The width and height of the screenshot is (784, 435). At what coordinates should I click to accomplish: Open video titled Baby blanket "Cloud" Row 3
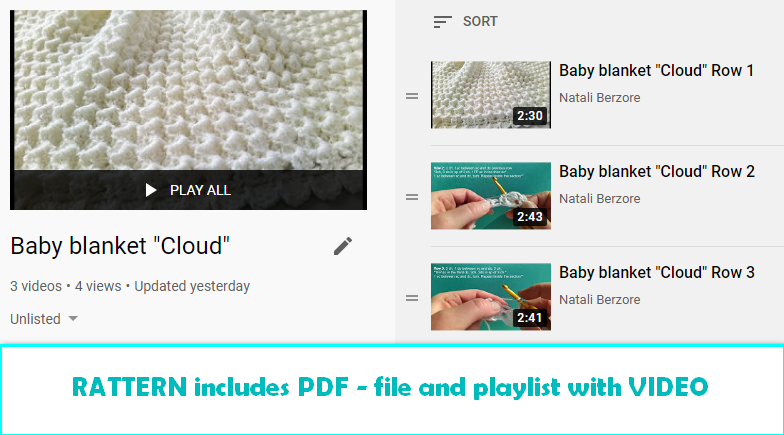(656, 272)
